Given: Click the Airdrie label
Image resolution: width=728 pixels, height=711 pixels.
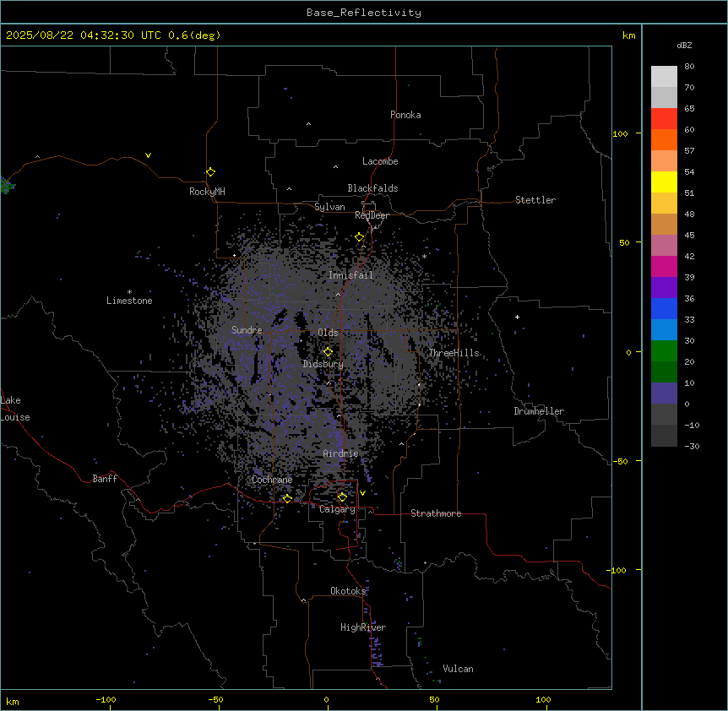Looking at the screenshot, I should [x=340, y=453].
